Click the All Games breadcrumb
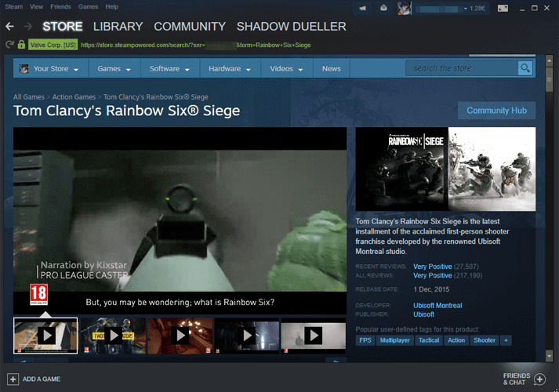 click(29, 97)
